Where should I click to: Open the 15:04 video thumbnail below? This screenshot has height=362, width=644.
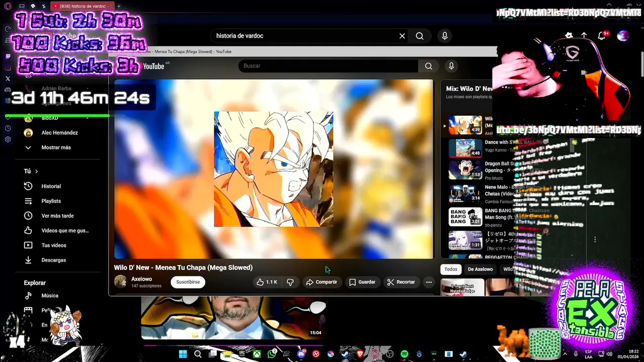click(x=233, y=318)
